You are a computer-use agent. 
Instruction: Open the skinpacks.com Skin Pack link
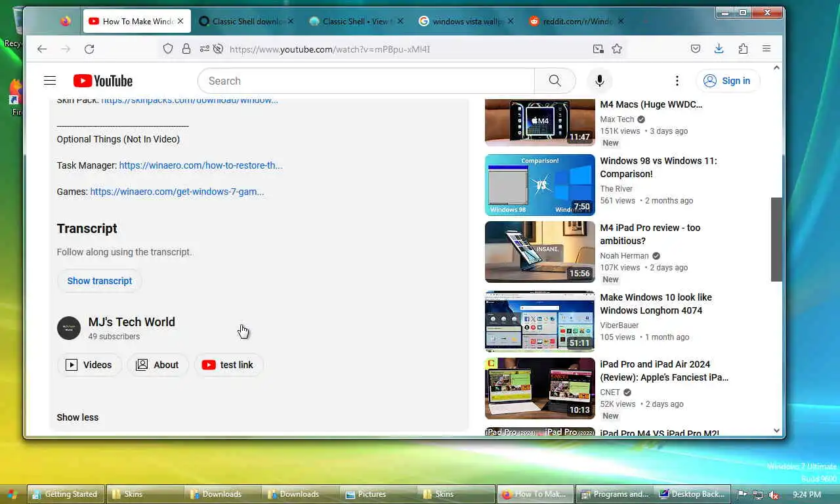click(190, 100)
